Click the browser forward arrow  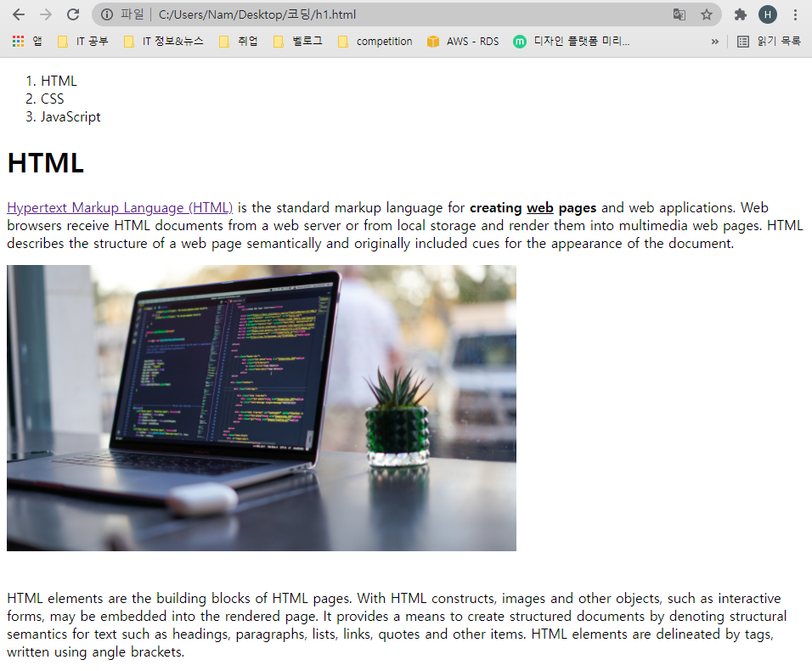tap(46, 14)
